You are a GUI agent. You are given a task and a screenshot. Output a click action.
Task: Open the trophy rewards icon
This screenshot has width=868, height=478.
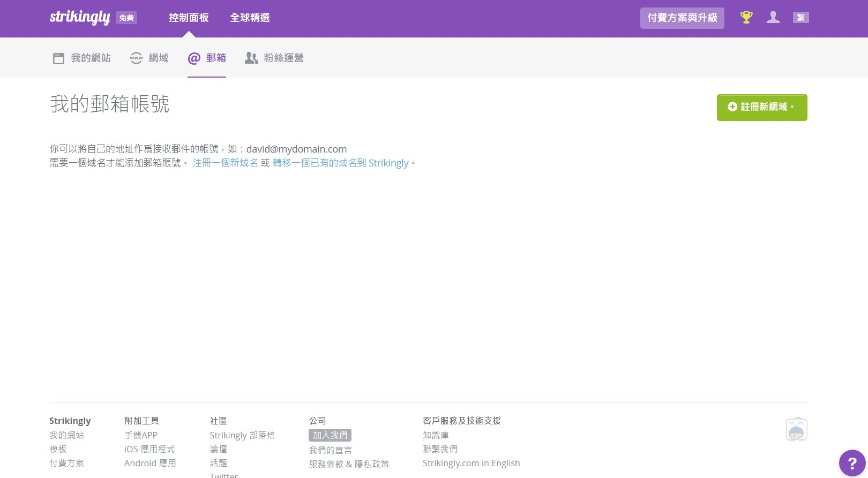point(746,18)
